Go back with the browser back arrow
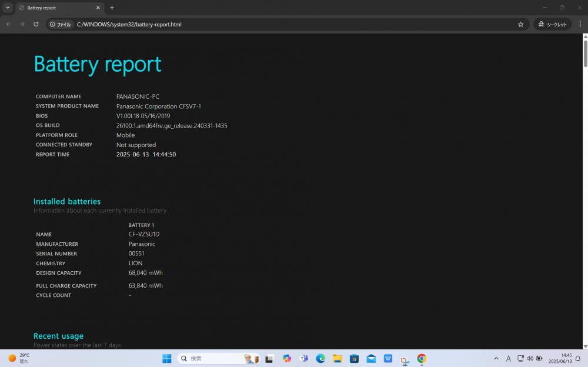This screenshot has height=367, width=588. (x=8, y=24)
